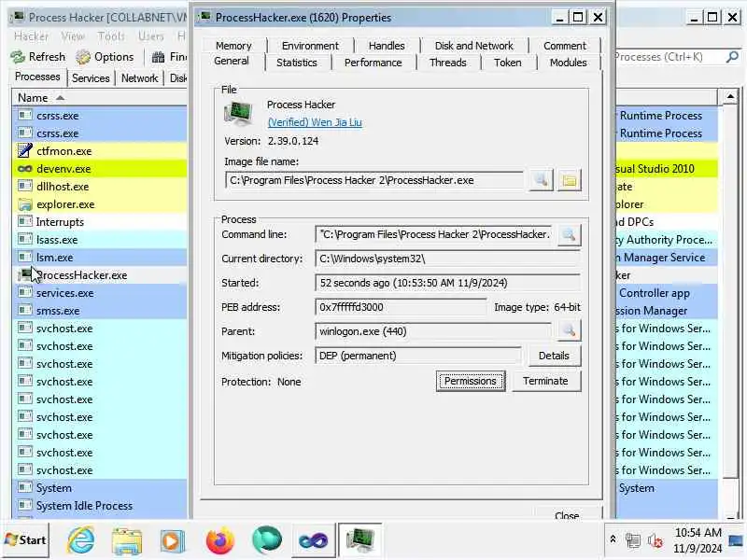Show hidden tray icons arrow
Viewport: 747px width, 560px height.
pyautogui.click(x=613, y=539)
